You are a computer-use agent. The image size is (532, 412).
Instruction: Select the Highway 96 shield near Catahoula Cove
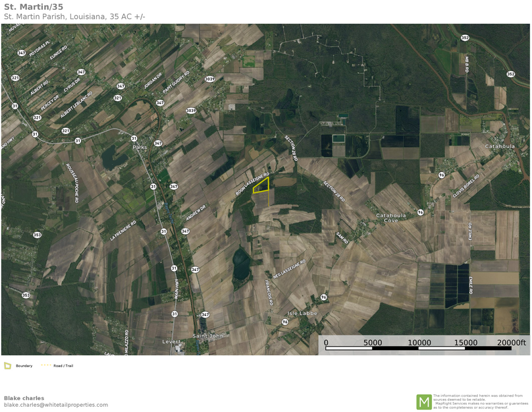pyautogui.click(x=420, y=212)
